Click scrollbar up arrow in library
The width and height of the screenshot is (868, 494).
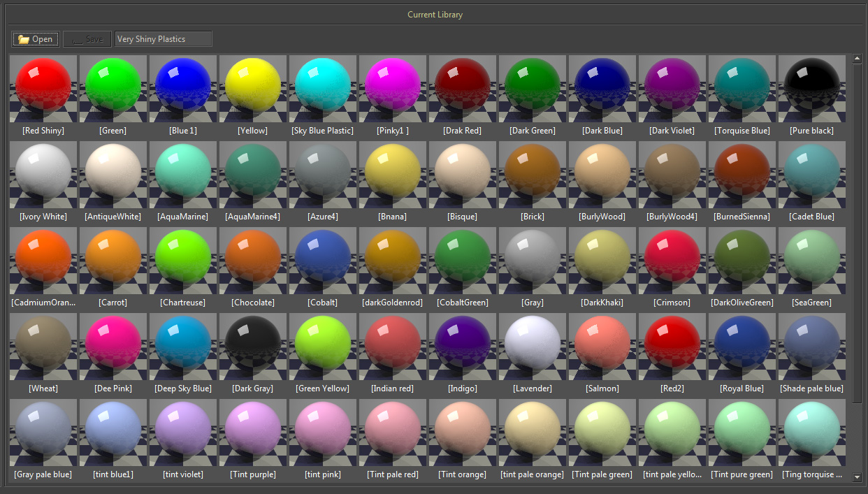[858, 59]
